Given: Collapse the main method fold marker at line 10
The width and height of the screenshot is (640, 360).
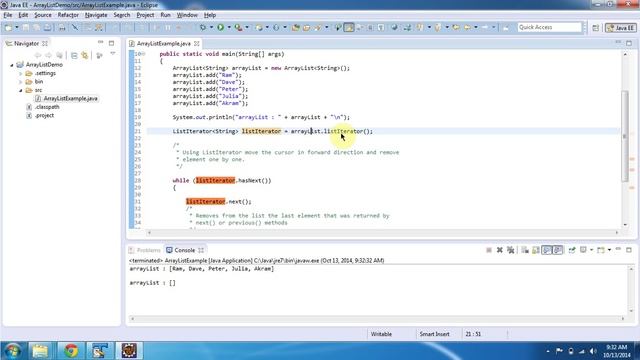Looking at the screenshot, I should tap(143, 54).
